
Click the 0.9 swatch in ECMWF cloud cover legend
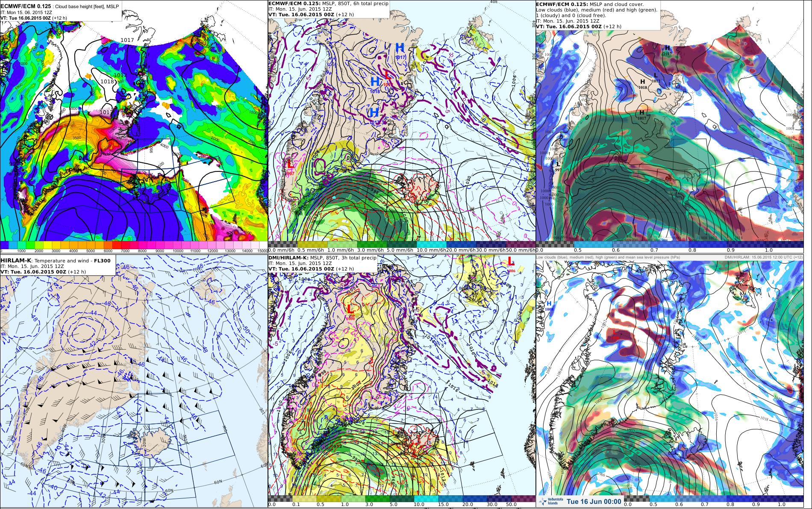[x=747, y=244]
